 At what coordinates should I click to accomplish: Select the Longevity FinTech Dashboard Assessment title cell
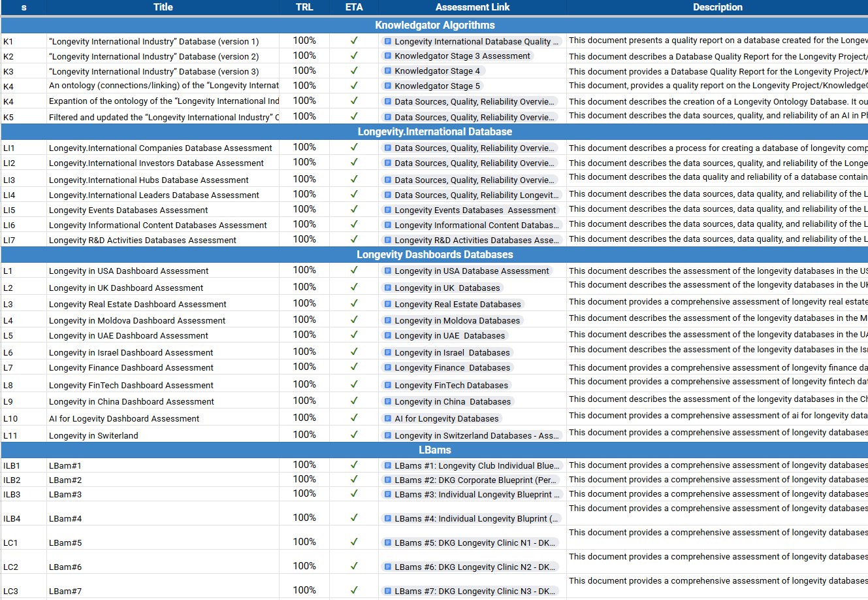click(x=131, y=386)
